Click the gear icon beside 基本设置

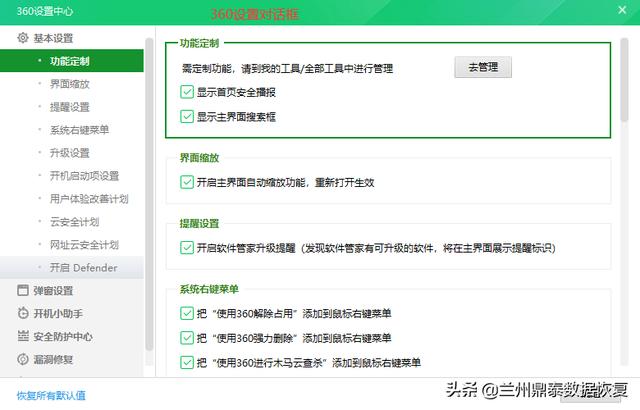pyautogui.click(x=22, y=38)
